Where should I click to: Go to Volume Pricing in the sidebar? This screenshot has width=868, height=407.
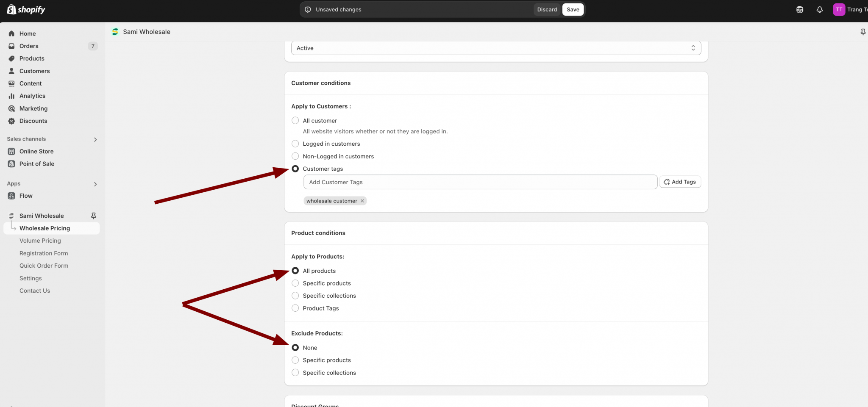coord(40,241)
